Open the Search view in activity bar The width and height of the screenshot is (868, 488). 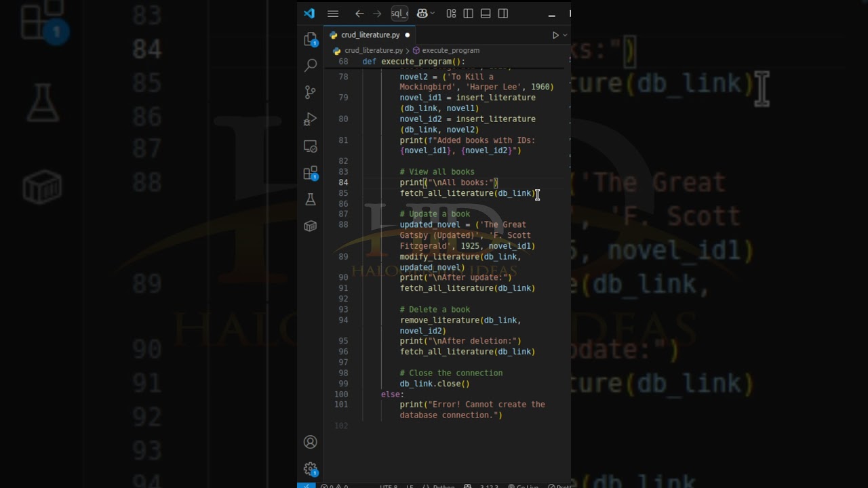311,65
